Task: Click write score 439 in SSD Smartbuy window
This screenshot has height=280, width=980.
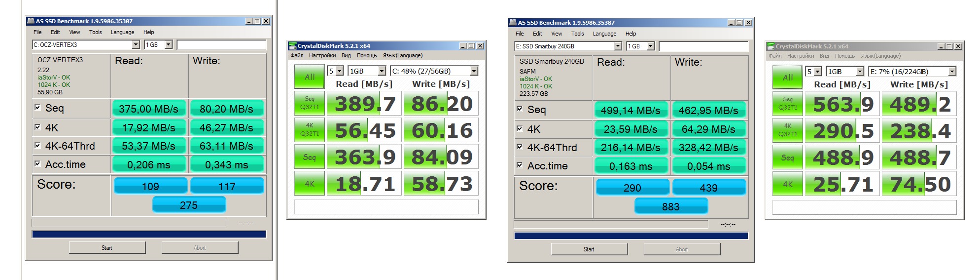Action: (709, 187)
